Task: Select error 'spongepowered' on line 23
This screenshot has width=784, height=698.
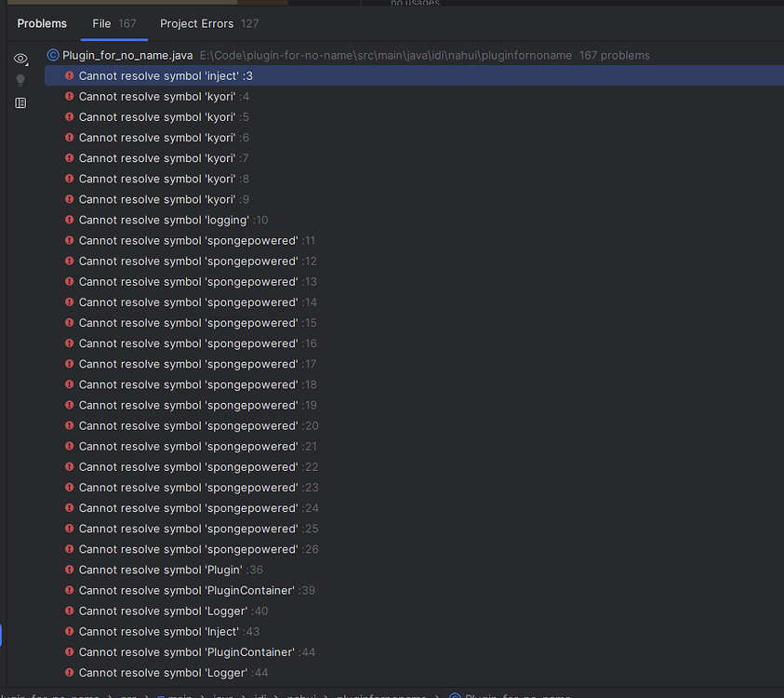Action: click(x=415, y=488)
